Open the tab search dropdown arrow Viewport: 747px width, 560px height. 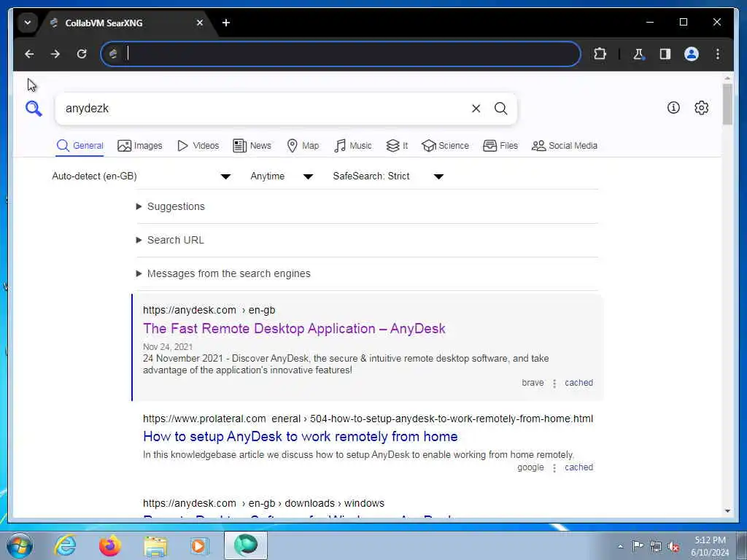coord(28,23)
